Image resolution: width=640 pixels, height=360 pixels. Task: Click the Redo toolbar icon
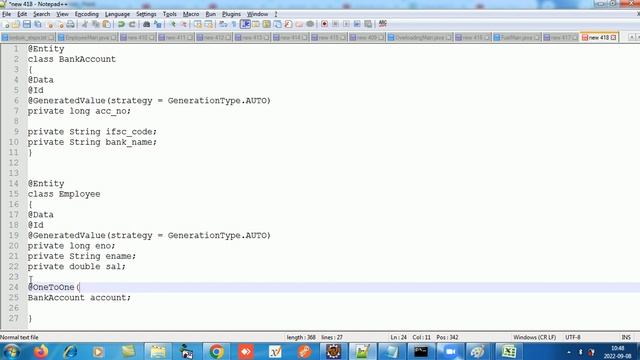pyautogui.click(x=132, y=24)
